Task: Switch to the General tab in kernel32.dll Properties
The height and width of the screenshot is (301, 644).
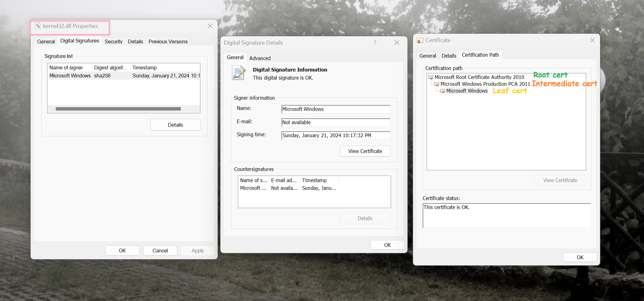Action: 46,41
